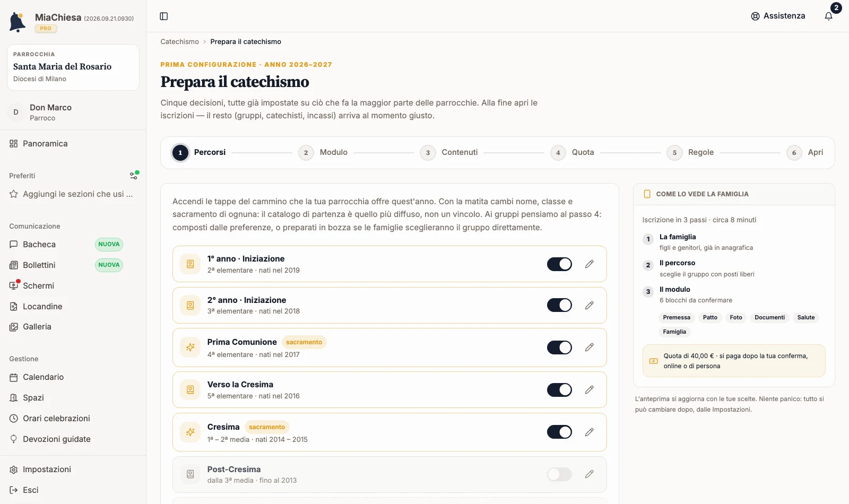Disable the Verso la Cresima toggle
The height and width of the screenshot is (504, 849).
pyautogui.click(x=559, y=390)
